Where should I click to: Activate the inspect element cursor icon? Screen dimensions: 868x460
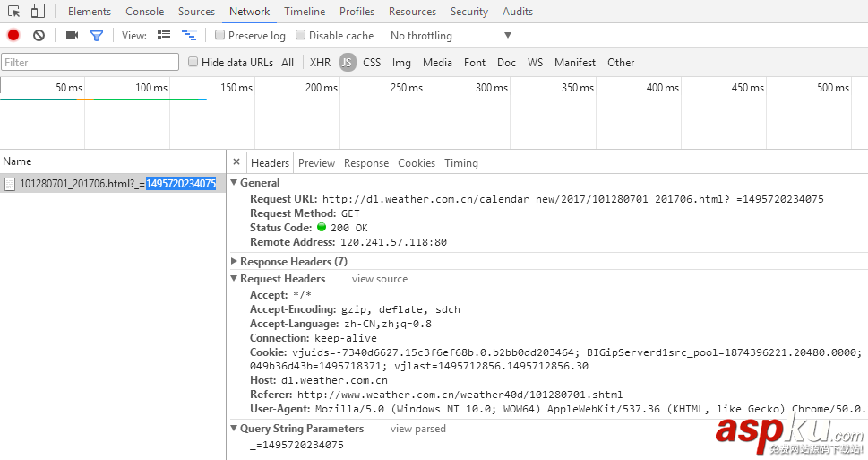[13, 11]
